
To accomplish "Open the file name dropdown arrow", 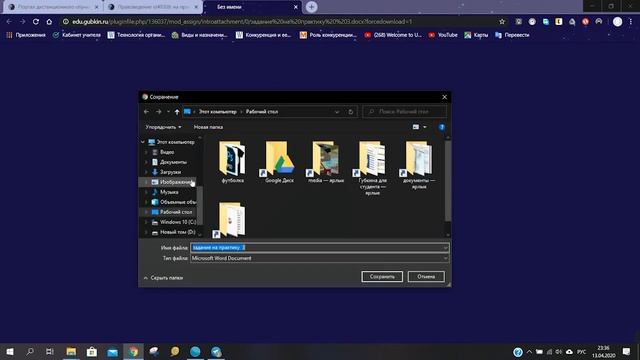I will (445, 247).
